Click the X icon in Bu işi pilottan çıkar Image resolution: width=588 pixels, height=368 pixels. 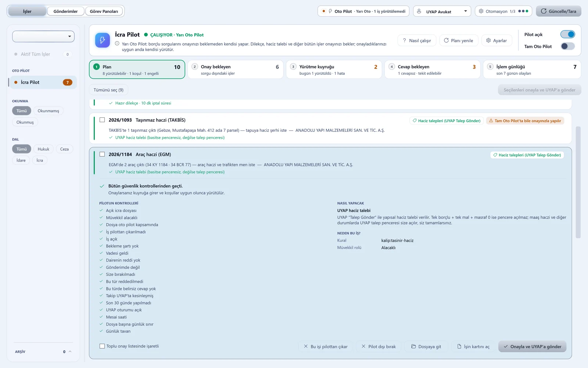306,346
